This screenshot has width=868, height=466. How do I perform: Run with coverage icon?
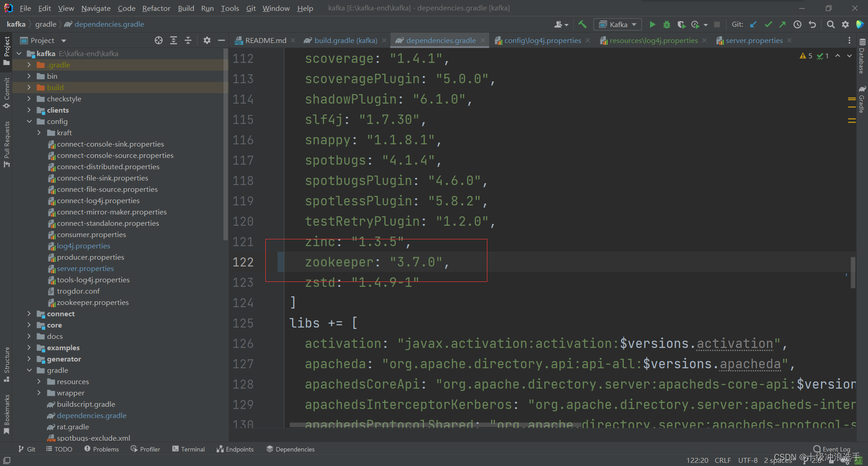681,24
